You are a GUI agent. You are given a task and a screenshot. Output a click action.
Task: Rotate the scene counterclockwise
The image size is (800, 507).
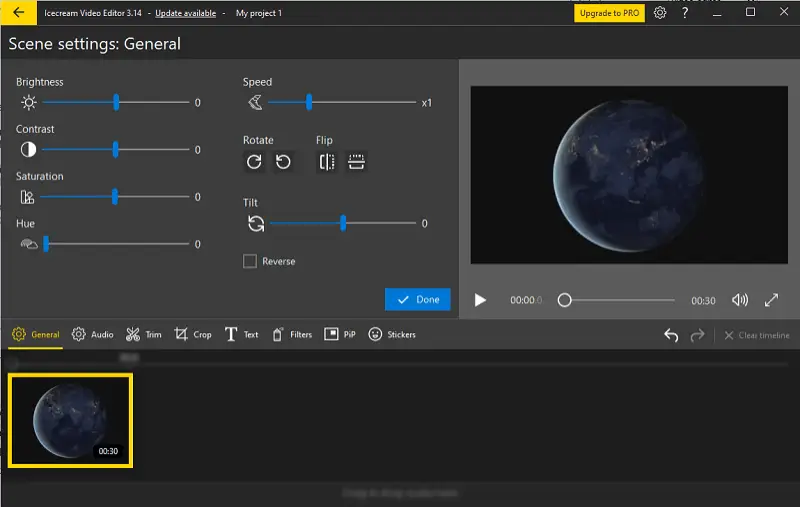click(x=283, y=162)
